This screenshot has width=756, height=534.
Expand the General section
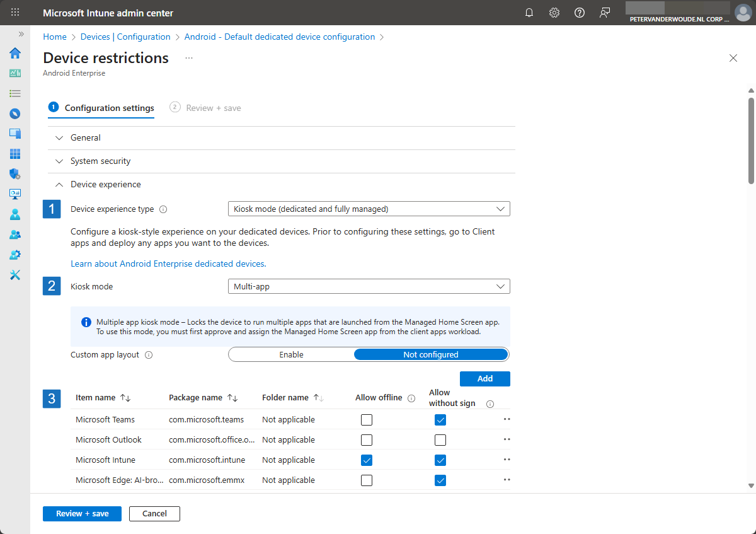click(282, 137)
